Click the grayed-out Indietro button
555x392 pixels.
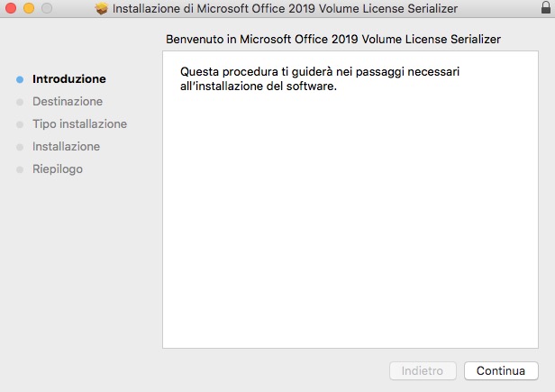(423, 370)
